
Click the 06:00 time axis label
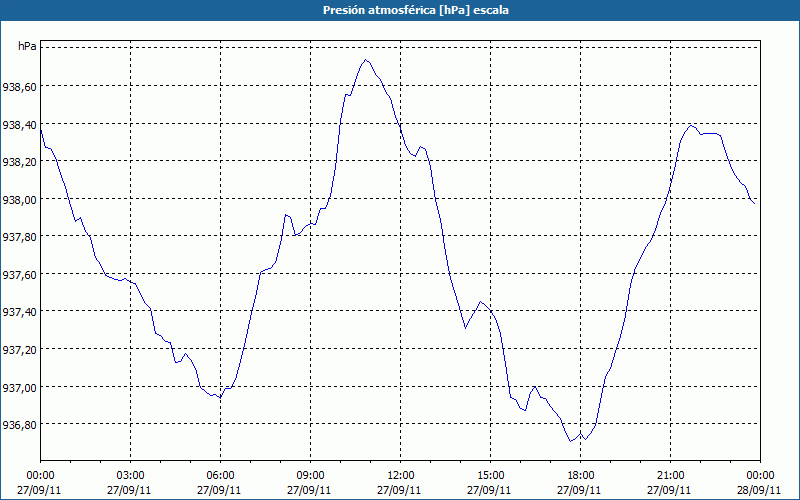coord(220,476)
